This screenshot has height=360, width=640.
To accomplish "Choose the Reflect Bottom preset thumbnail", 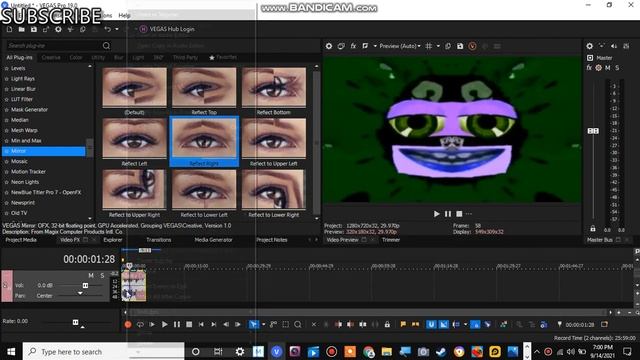I will [274, 87].
